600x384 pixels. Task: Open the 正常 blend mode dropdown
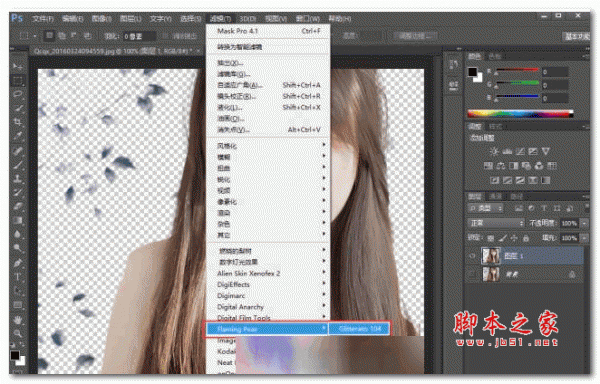tap(496, 223)
